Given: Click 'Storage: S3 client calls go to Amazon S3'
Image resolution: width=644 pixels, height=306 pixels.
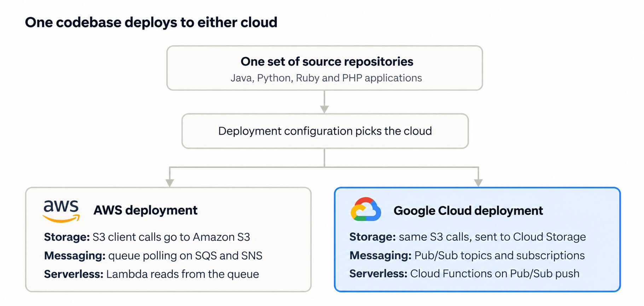Looking at the screenshot, I should tap(147, 237).
